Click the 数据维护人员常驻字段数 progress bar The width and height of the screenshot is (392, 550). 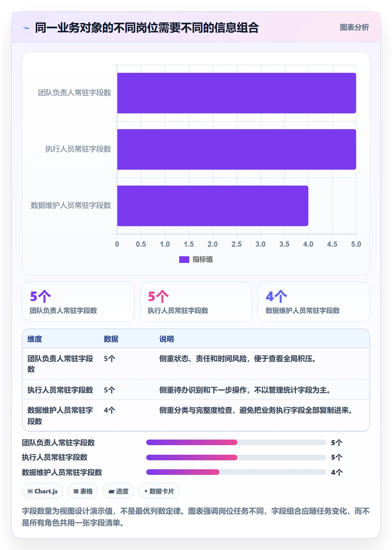point(236,472)
